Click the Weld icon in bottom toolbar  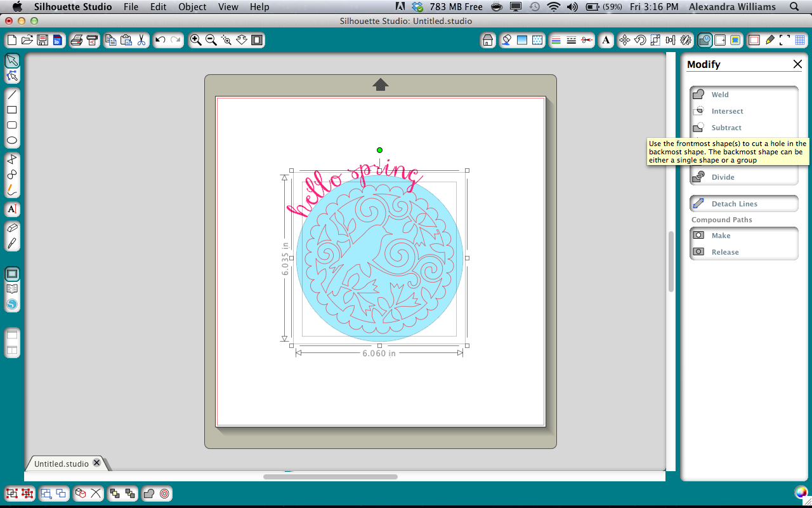tap(148, 493)
